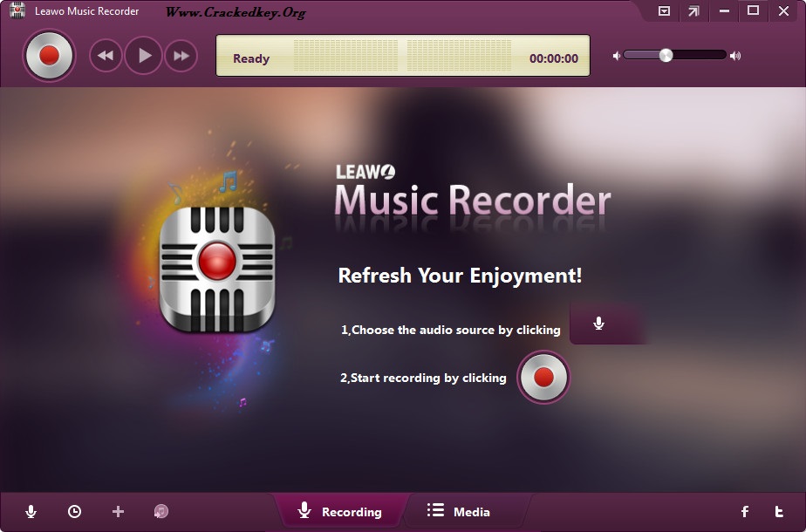Open the recording task scheduler clock icon

(74, 511)
